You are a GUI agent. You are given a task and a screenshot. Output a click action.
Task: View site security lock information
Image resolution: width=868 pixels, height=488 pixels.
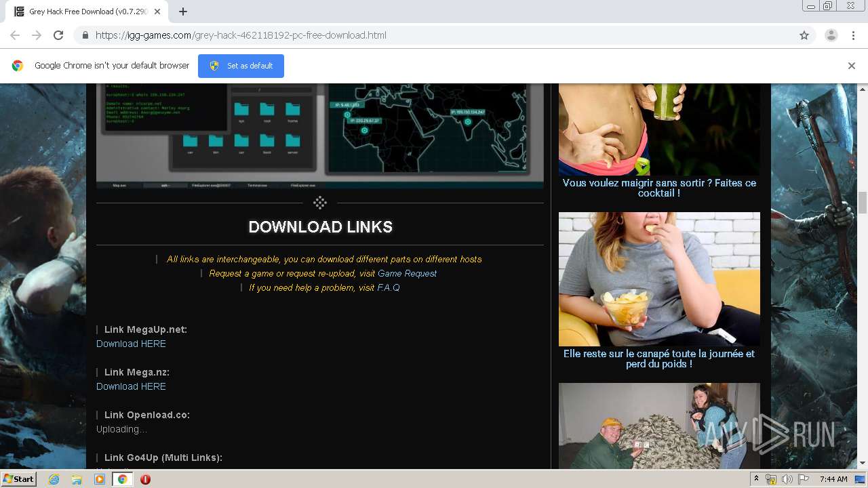(85, 35)
